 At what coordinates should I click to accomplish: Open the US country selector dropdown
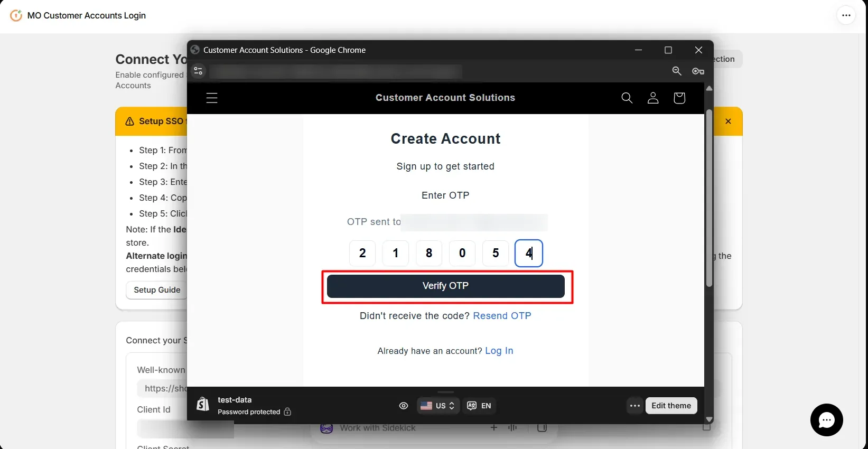pos(438,406)
